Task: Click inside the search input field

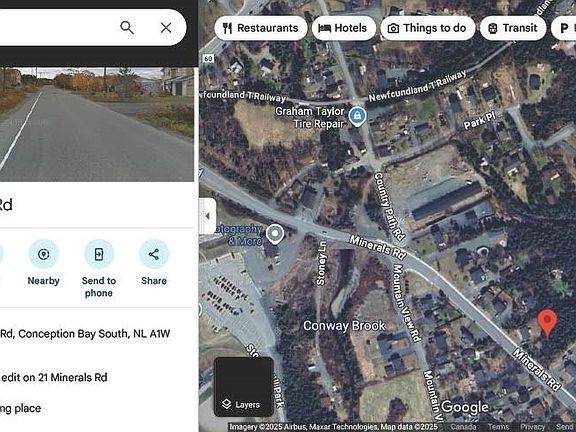Action: pos(55,28)
